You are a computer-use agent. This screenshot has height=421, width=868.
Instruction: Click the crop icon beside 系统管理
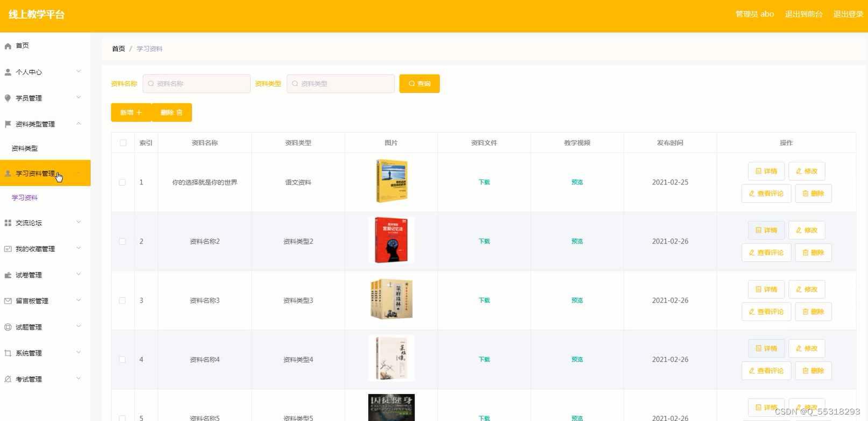8,353
